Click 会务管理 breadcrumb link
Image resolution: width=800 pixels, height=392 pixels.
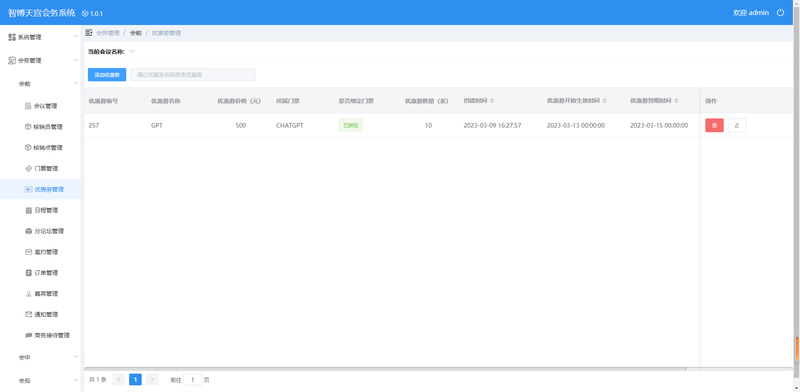(108, 33)
